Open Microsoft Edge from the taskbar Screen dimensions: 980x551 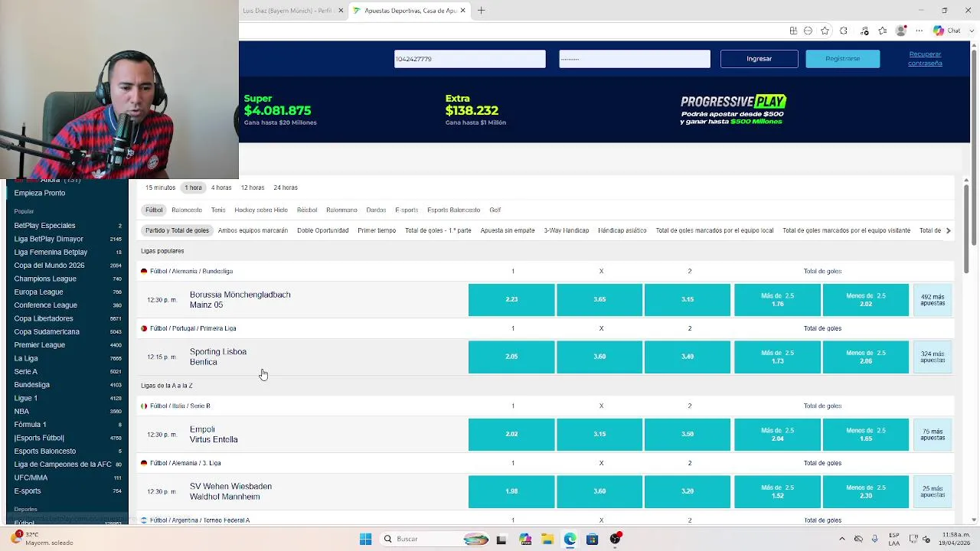[x=570, y=539]
